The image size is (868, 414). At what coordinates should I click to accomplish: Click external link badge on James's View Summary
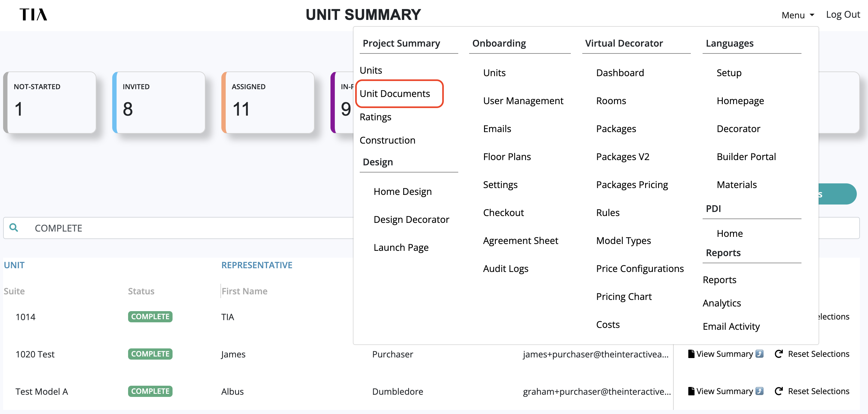[x=759, y=354]
